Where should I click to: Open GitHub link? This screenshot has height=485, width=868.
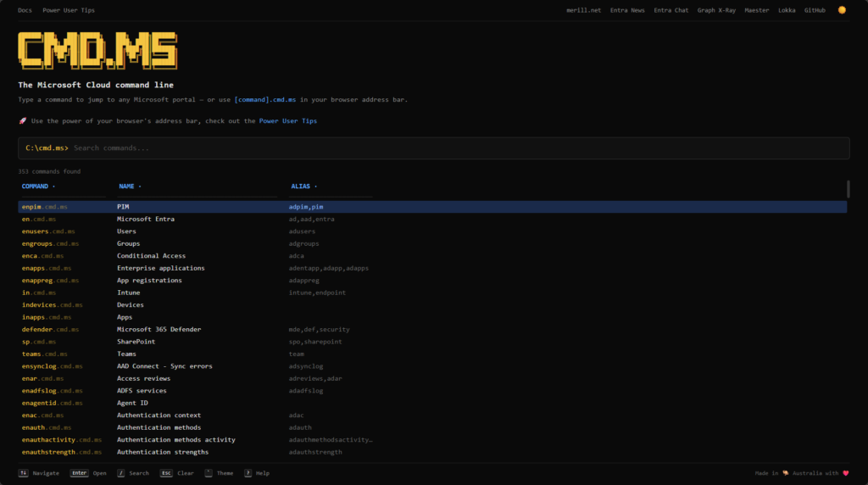[x=815, y=10]
